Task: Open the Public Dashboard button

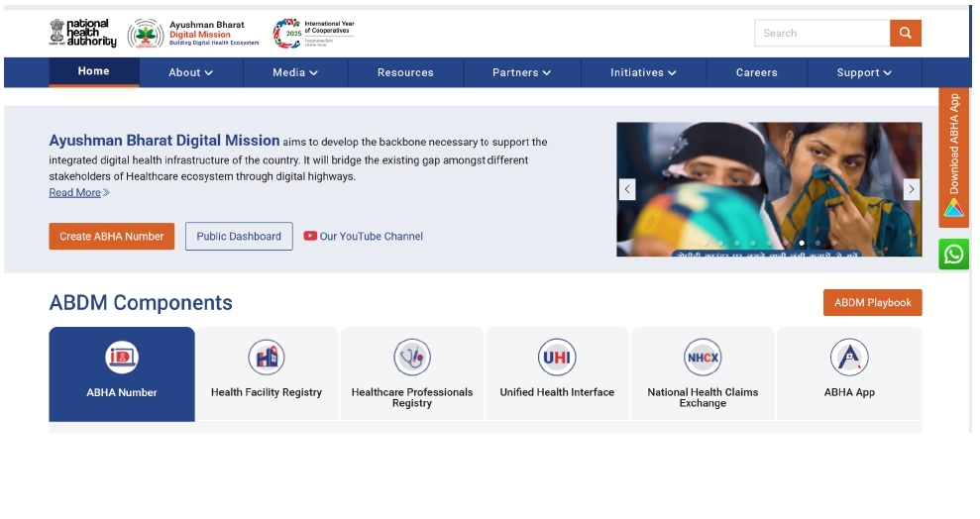Action: tap(239, 236)
